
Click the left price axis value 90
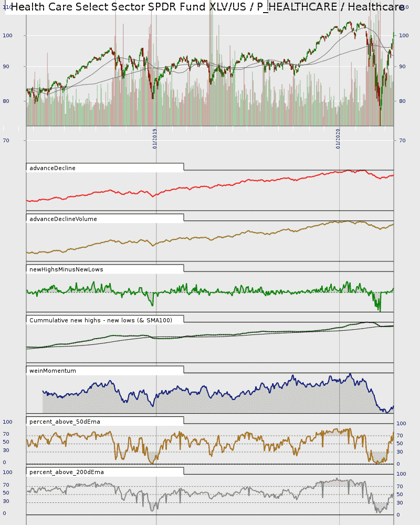click(x=6, y=67)
